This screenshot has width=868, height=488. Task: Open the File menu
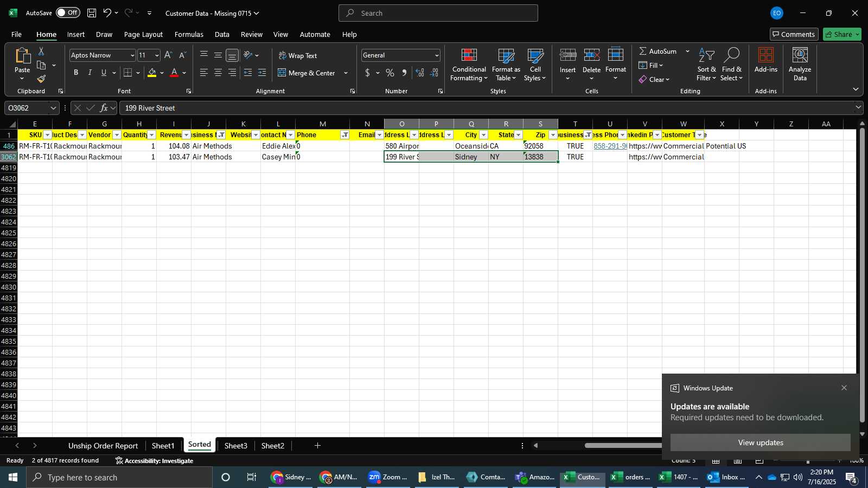[x=16, y=34]
